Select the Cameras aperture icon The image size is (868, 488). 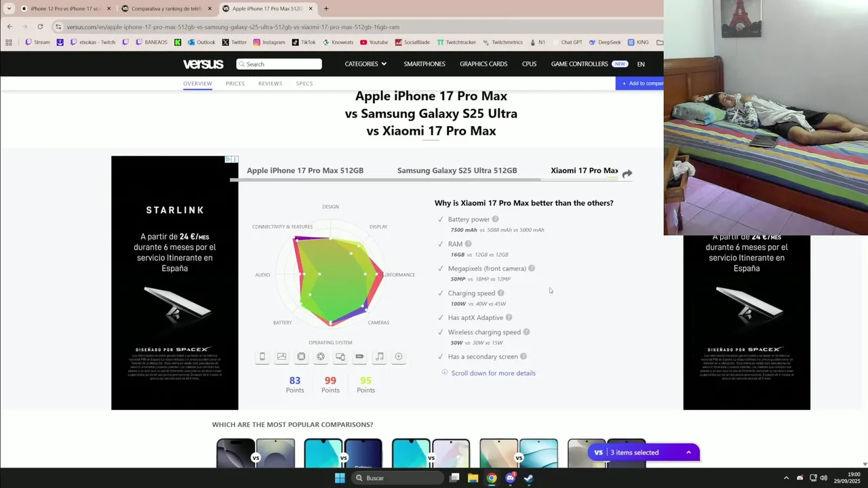click(321, 357)
